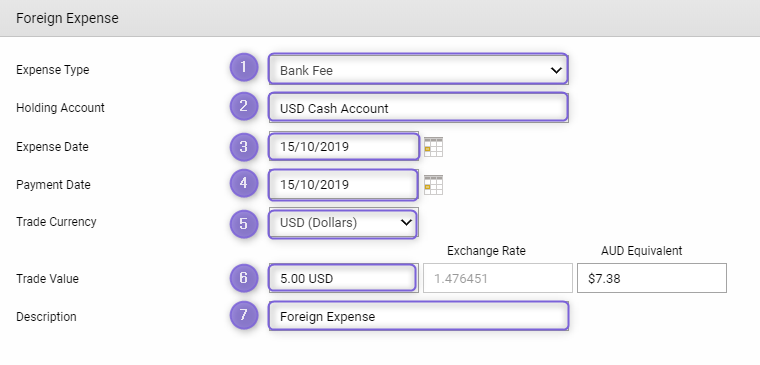This screenshot has width=760, height=365.
Task: Click the greyed Exchange Rate field 1.476451
Action: [x=498, y=278]
